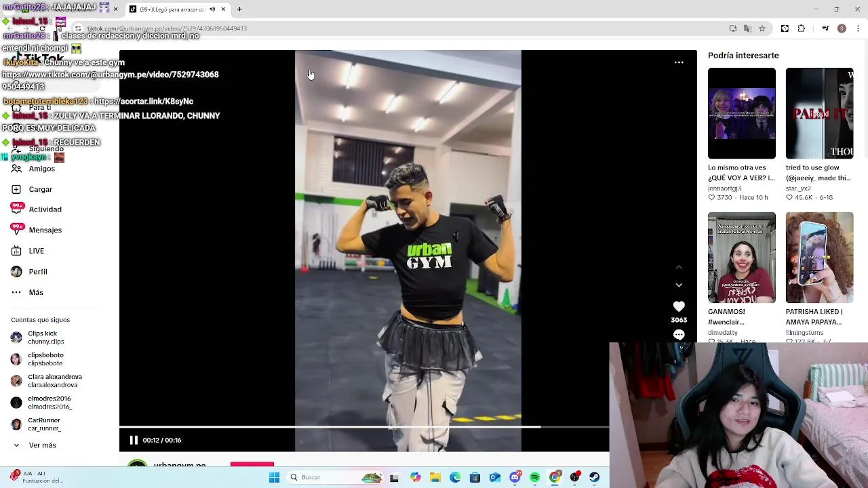Screen dimensions: 868x488
Task: Translate this page icon
Action: (x=747, y=28)
